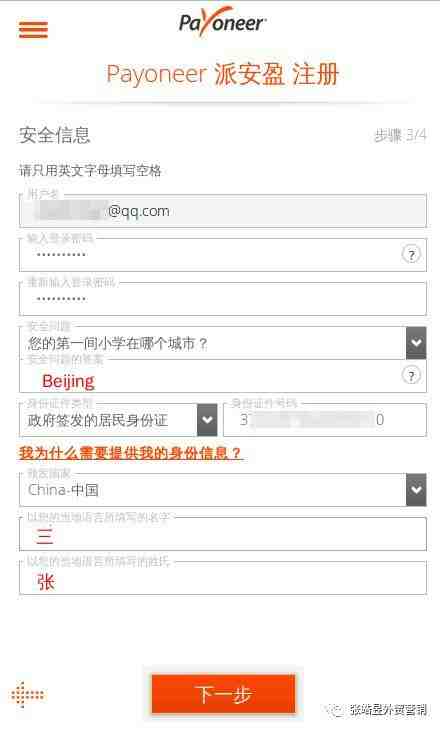
Task: Click the WeChat watermark icon
Action: (x=336, y=710)
